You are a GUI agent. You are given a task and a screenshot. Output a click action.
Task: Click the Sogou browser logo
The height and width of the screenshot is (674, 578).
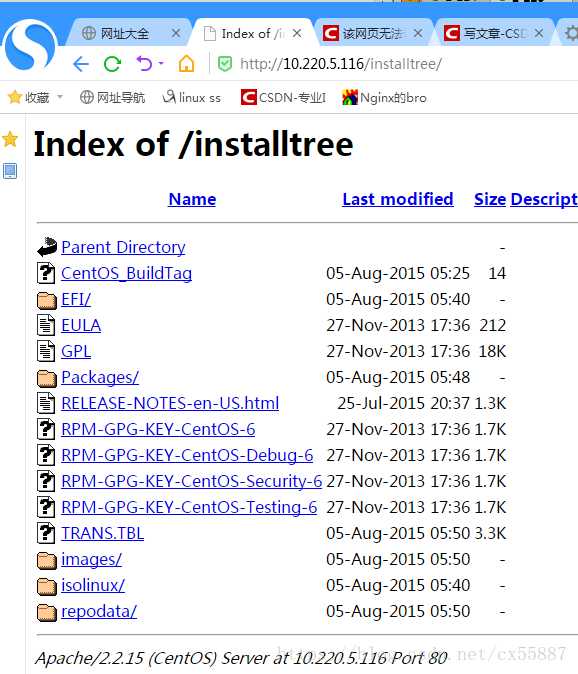point(30,46)
